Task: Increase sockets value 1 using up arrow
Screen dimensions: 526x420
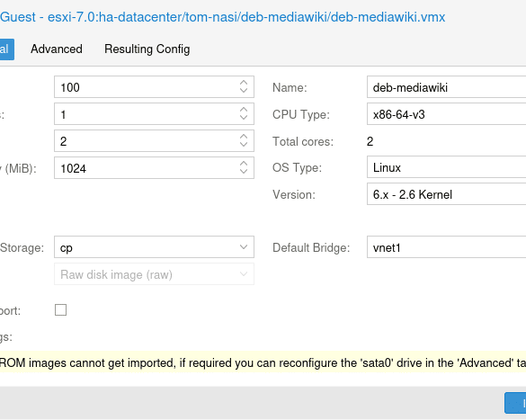Action: (x=244, y=110)
